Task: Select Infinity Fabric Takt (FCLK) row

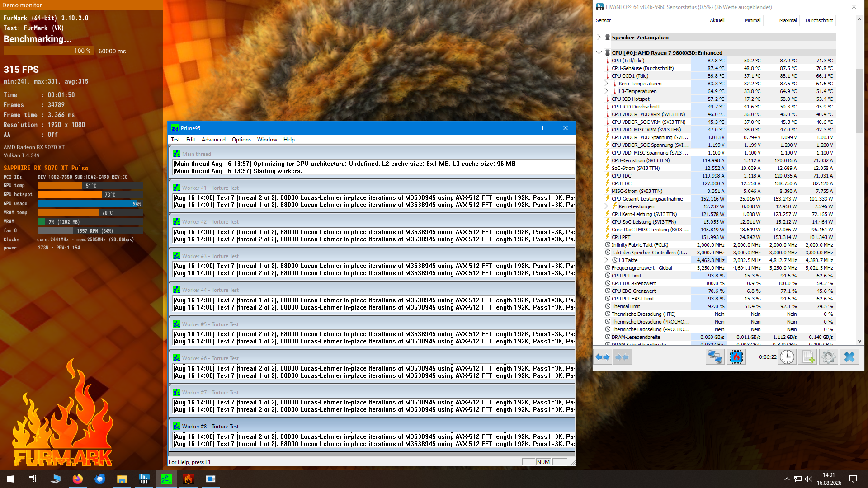Action: [x=719, y=245]
